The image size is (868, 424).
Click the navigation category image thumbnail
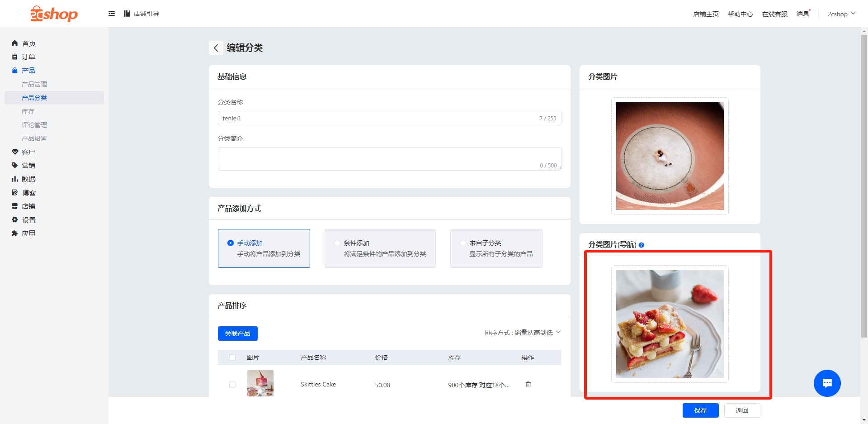(670, 324)
